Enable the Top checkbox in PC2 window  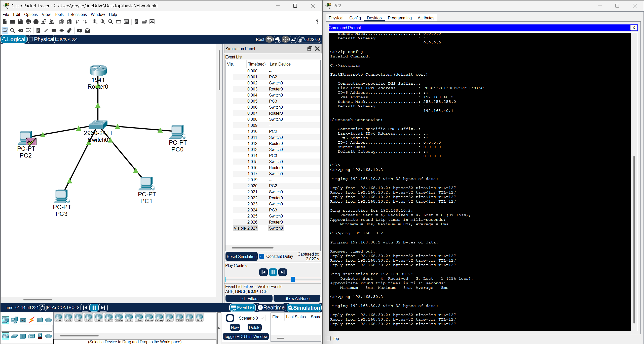coord(328,338)
